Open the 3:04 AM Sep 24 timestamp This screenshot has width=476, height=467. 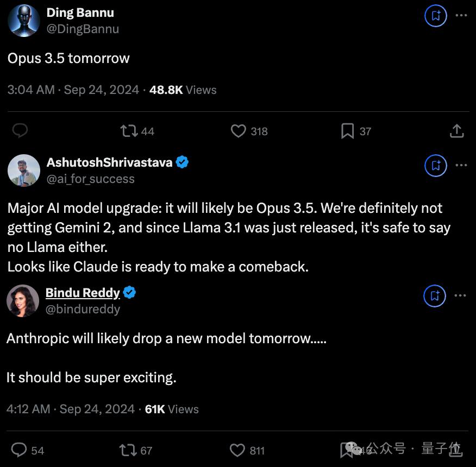point(73,90)
